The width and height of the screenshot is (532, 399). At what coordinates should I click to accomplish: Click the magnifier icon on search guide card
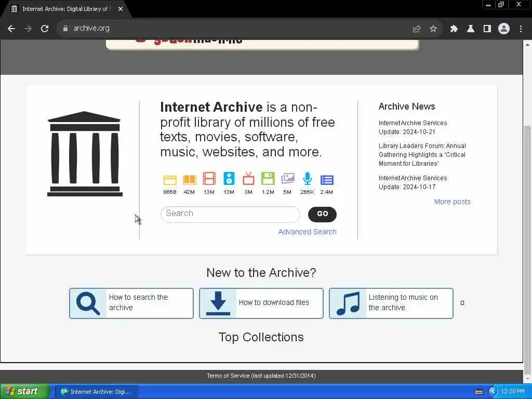click(88, 303)
